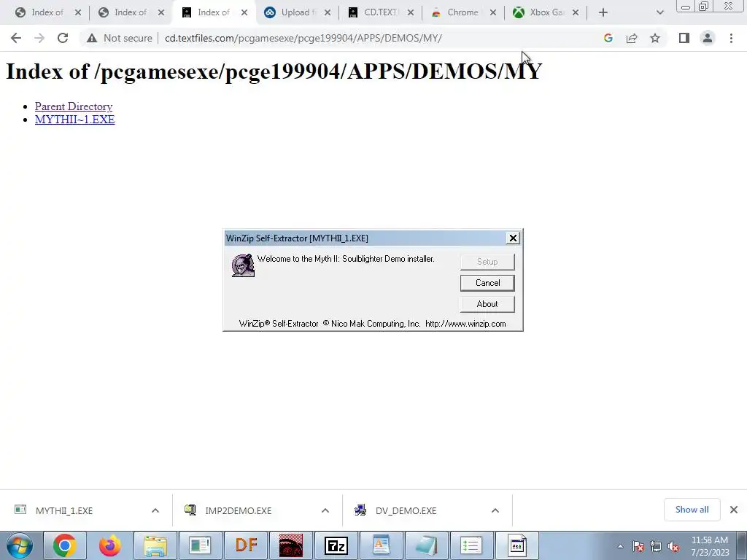747x560 pixels.
Task: Show all downloads
Action: [x=692, y=510]
